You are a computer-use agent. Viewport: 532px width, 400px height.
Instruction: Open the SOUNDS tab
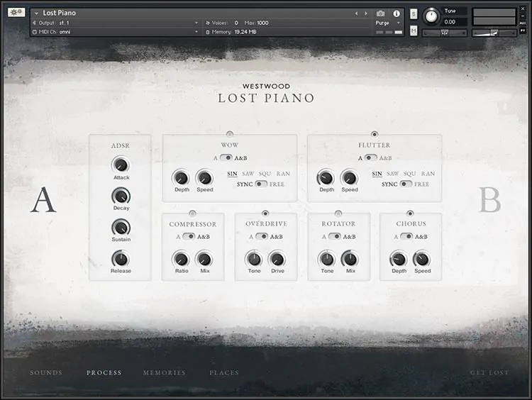pyautogui.click(x=46, y=372)
